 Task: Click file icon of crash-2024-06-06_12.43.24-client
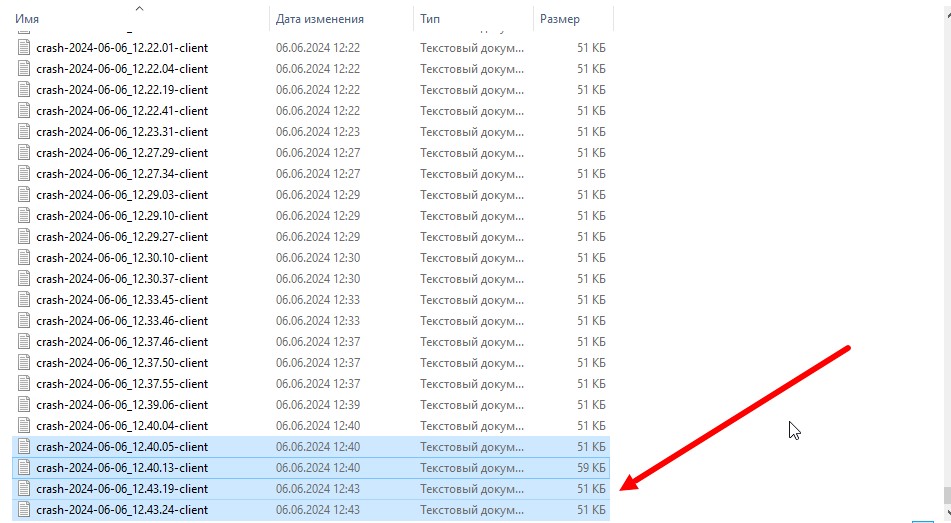(x=25, y=510)
